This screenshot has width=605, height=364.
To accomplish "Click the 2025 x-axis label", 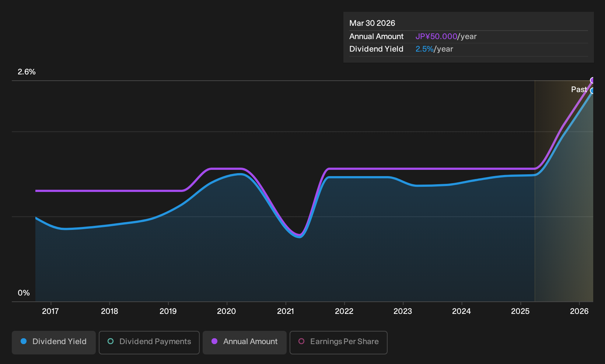I will tap(520, 311).
